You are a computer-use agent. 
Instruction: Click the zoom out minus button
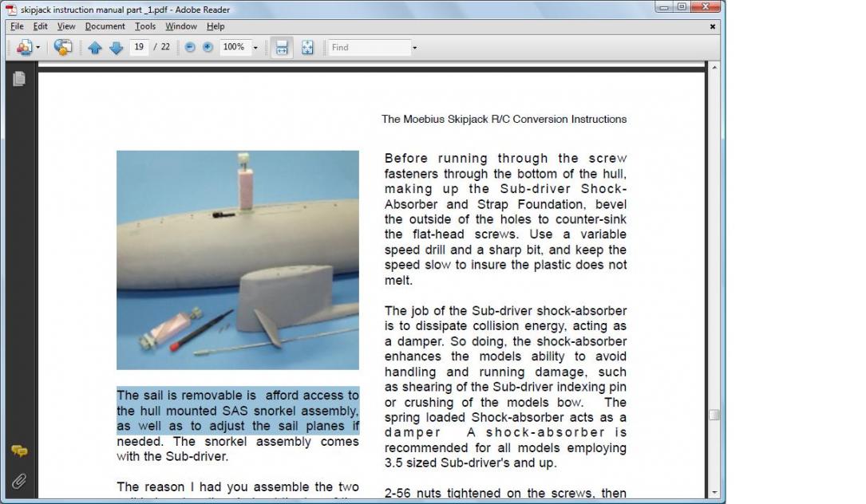(x=190, y=48)
